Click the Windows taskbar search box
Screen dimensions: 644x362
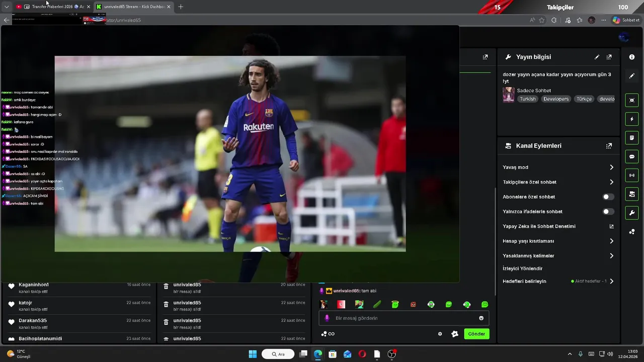(278, 354)
